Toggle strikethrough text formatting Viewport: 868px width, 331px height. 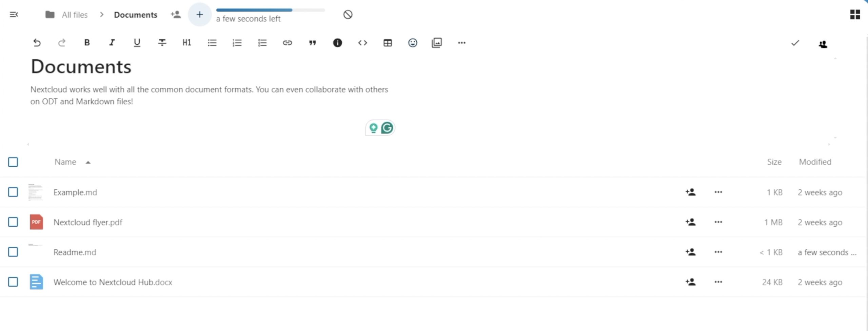(x=162, y=43)
